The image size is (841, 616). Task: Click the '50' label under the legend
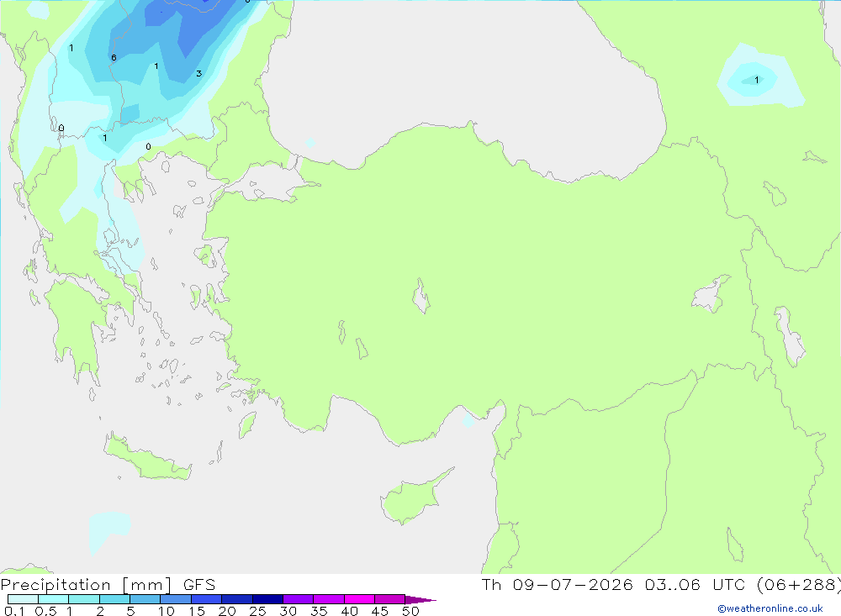[410, 611]
